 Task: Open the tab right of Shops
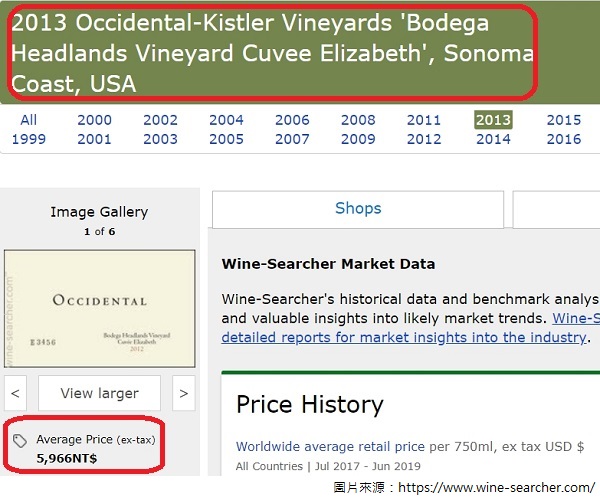(x=556, y=209)
